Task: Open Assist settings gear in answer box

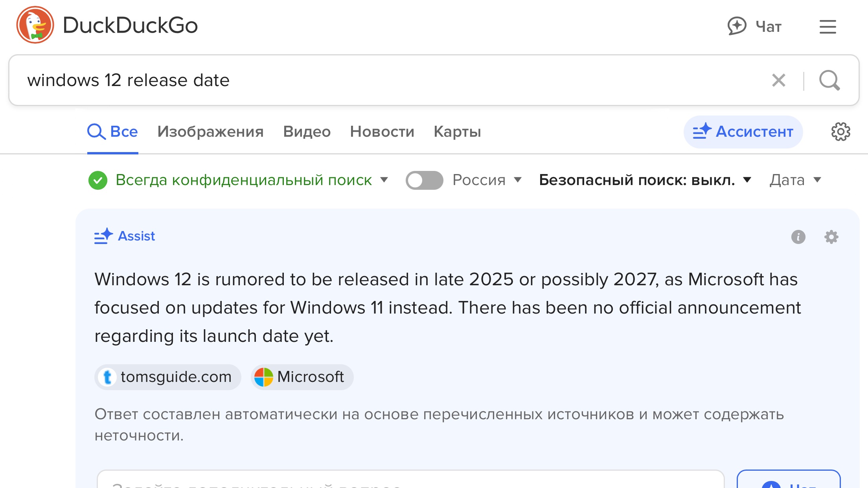Action: pos(831,237)
